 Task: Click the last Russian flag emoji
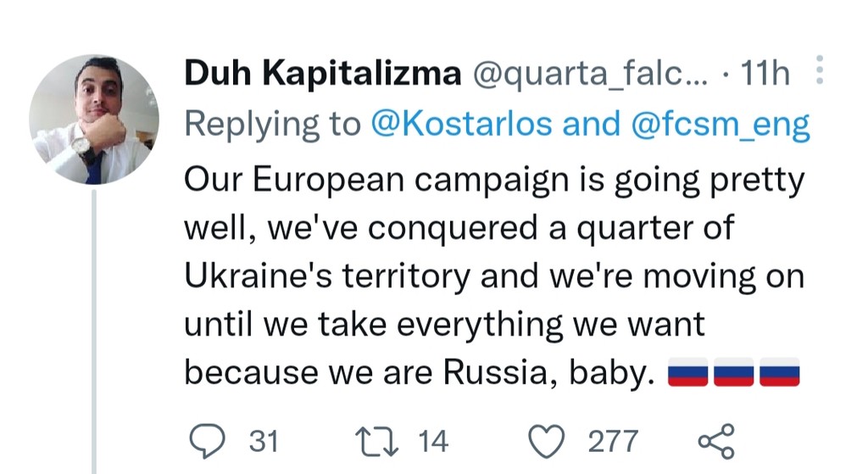780,372
